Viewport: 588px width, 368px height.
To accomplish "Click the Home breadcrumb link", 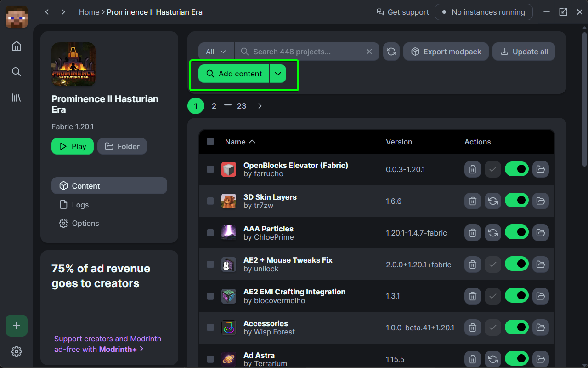I will 89,12.
